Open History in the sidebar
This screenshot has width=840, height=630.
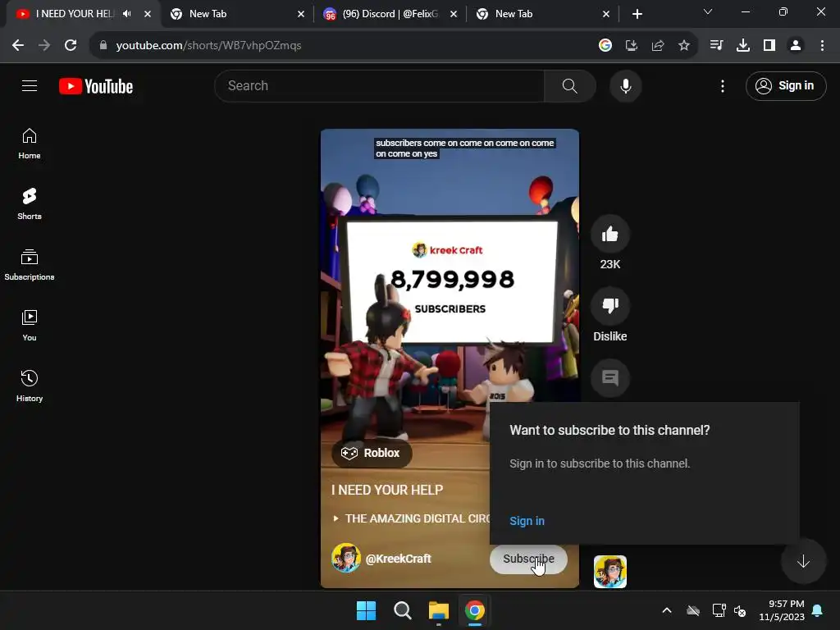point(30,386)
